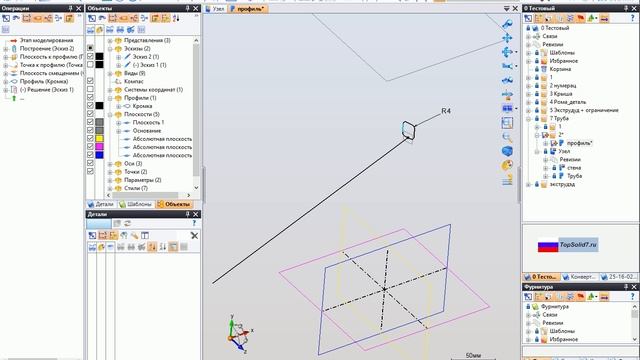
Task: Expand the Представления (3) node
Action: [x=110, y=40]
